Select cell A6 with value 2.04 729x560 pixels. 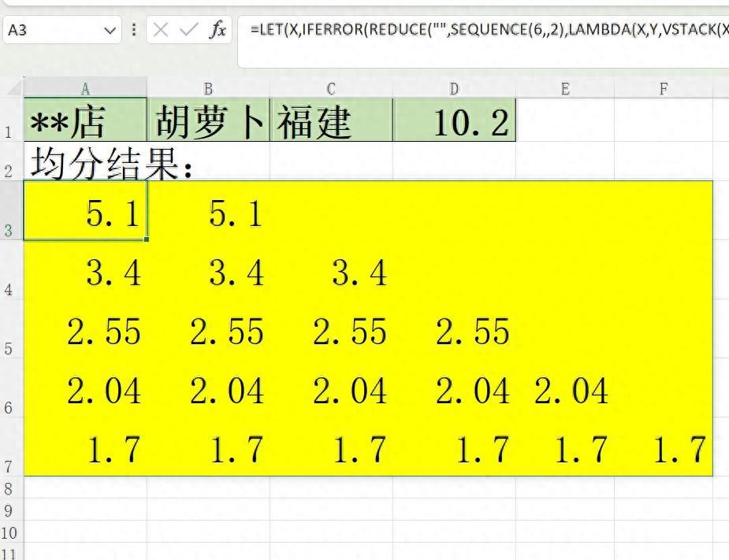pyautogui.click(x=86, y=388)
